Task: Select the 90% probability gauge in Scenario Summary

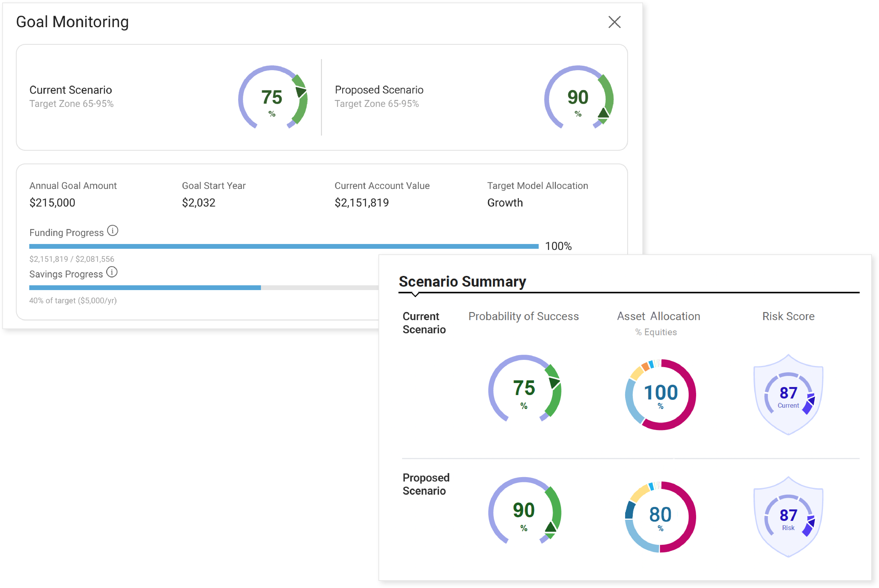Action: [525, 511]
